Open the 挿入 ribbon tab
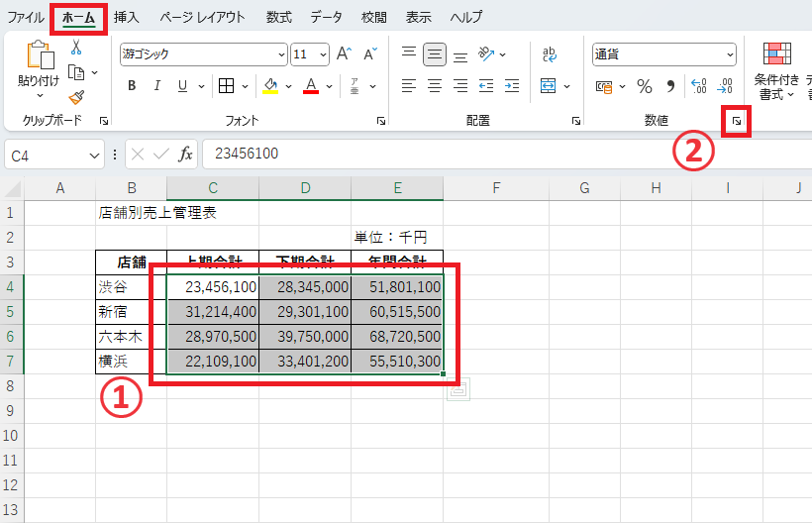 (x=127, y=17)
